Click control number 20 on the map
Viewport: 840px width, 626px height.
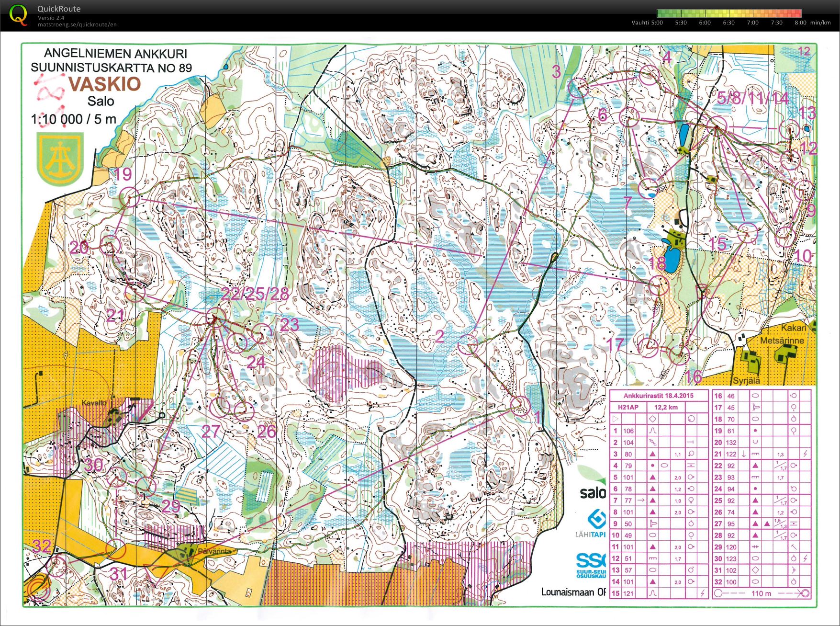79,247
